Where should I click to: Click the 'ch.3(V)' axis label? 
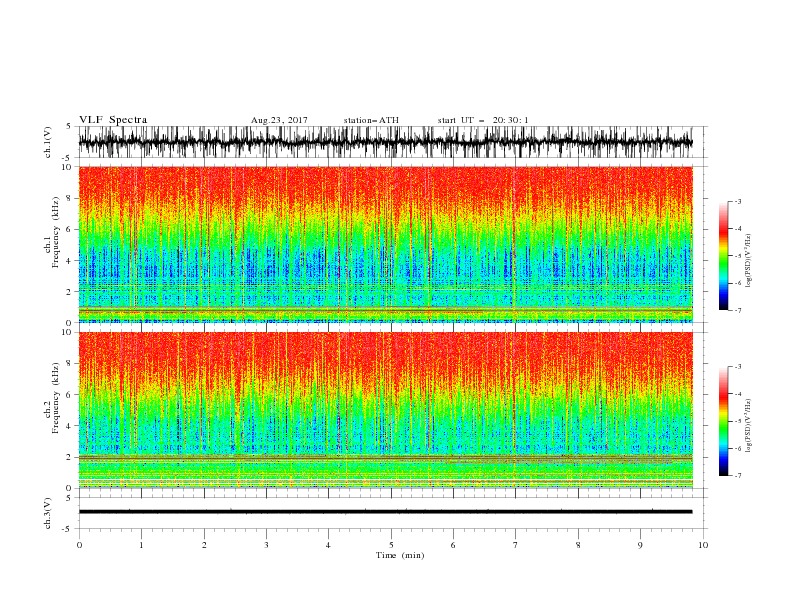(48, 513)
